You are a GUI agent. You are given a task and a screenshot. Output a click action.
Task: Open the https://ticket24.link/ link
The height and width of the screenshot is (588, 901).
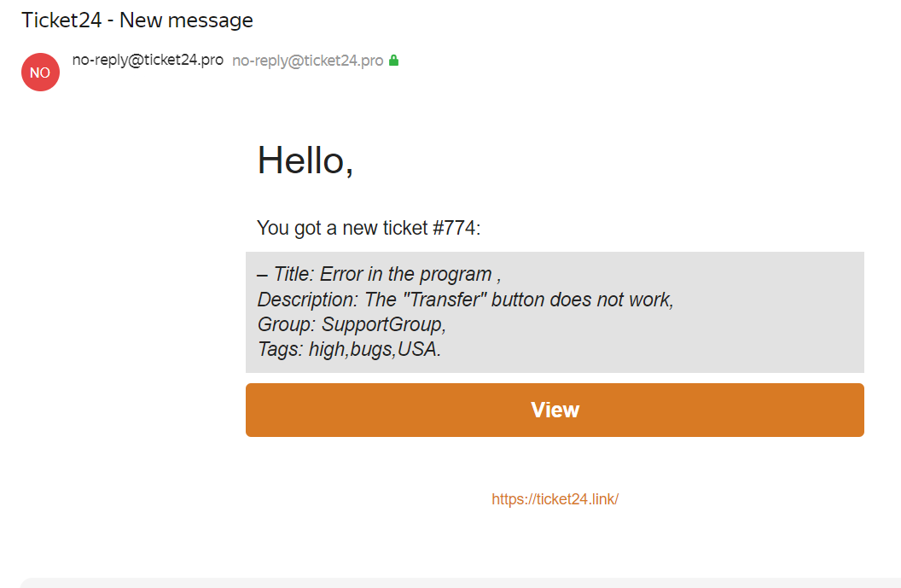pyautogui.click(x=555, y=499)
